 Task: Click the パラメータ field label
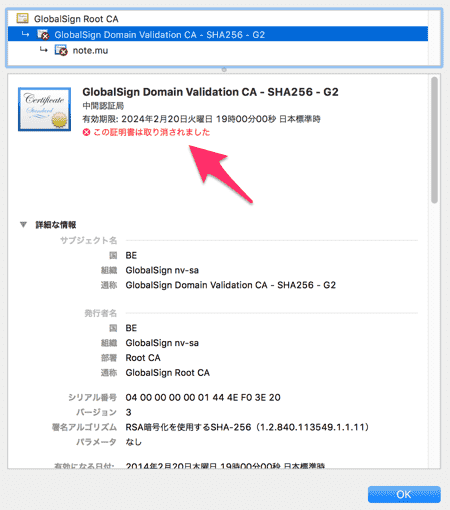pyautogui.click(x=96, y=442)
